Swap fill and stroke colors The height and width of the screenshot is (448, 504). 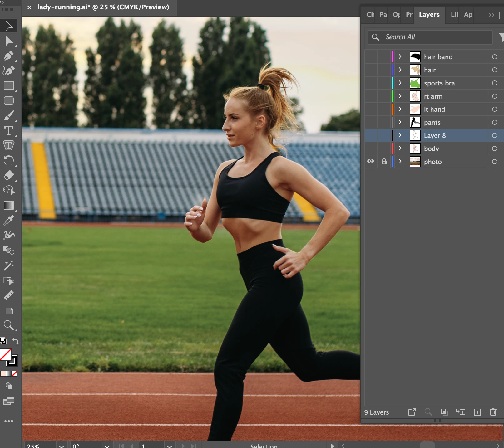click(x=16, y=341)
